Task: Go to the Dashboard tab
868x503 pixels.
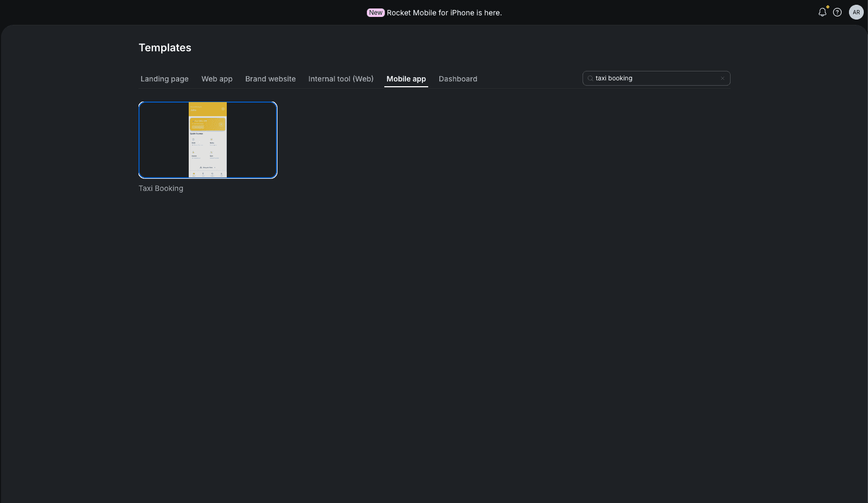Action: [458, 79]
